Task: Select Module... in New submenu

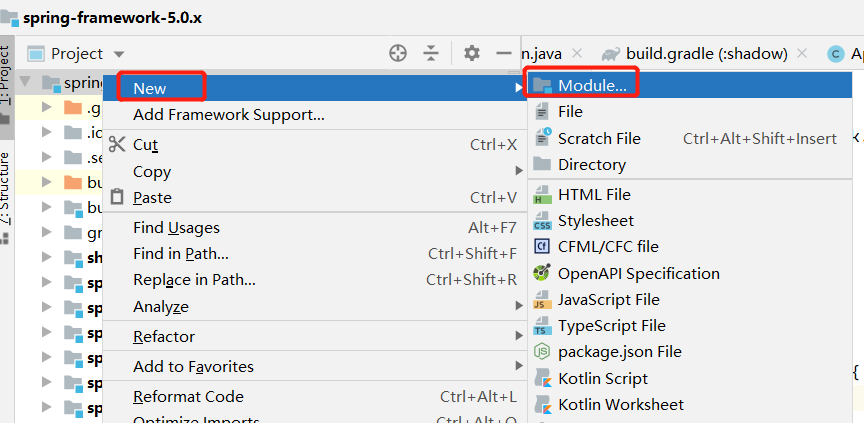Action: 690,85
